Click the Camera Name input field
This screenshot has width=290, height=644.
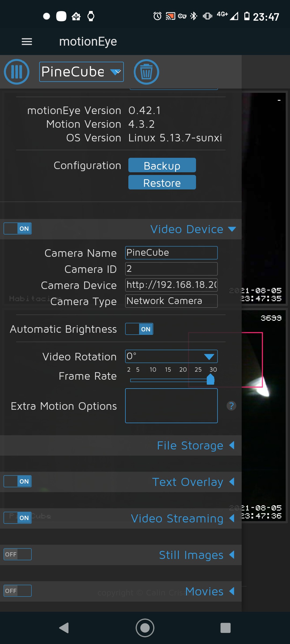(171, 253)
